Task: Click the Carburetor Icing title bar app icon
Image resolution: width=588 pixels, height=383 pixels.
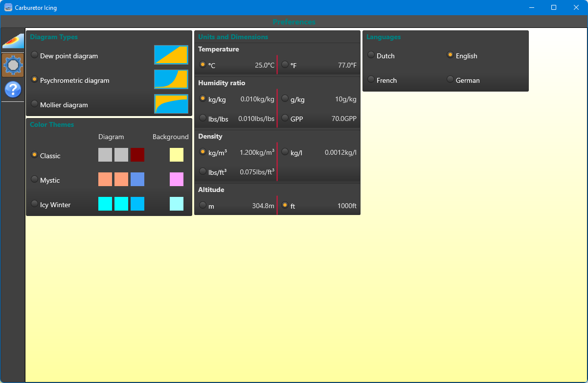Action: pyautogui.click(x=8, y=7)
